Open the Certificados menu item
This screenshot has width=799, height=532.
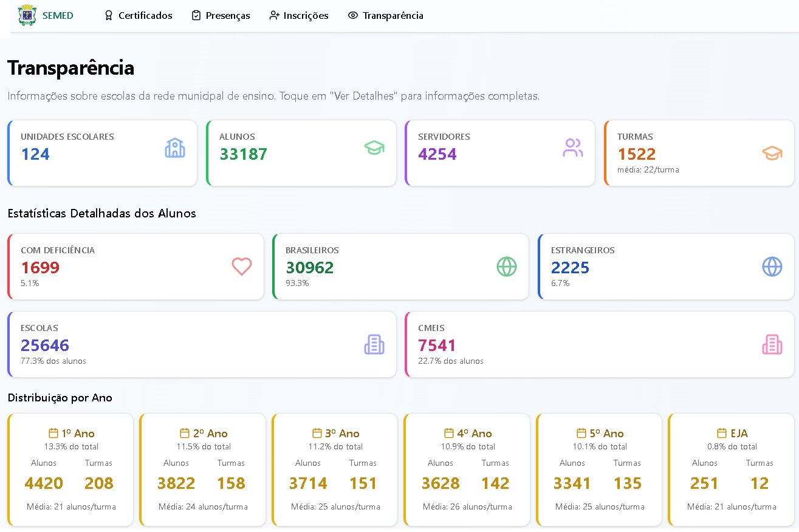138,16
